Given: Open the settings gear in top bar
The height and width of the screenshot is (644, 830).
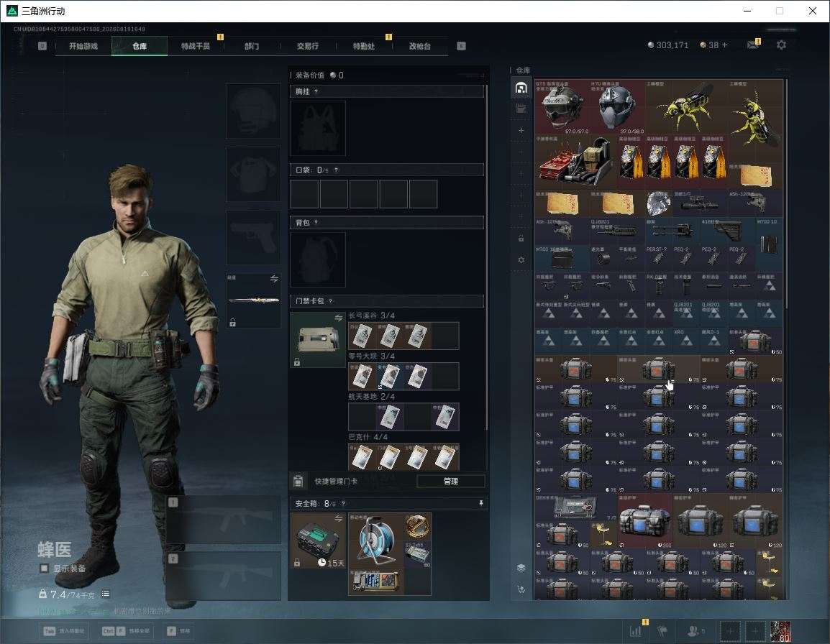Looking at the screenshot, I should click(781, 45).
